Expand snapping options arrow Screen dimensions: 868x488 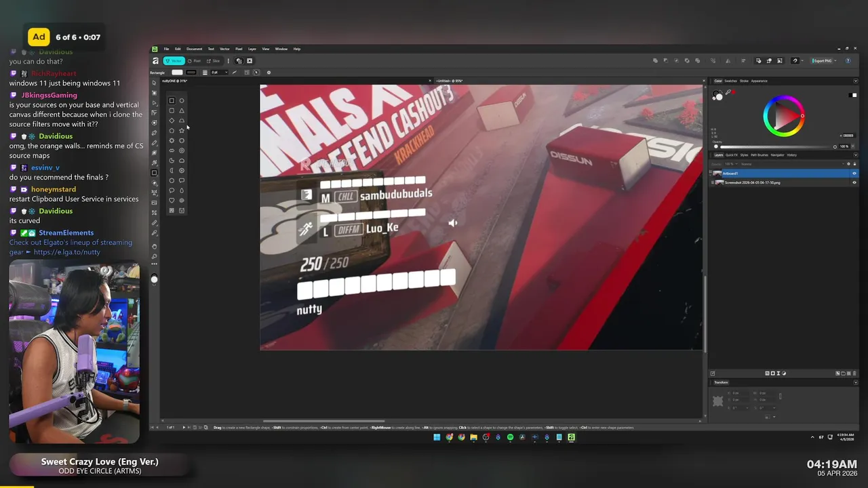(802, 60)
